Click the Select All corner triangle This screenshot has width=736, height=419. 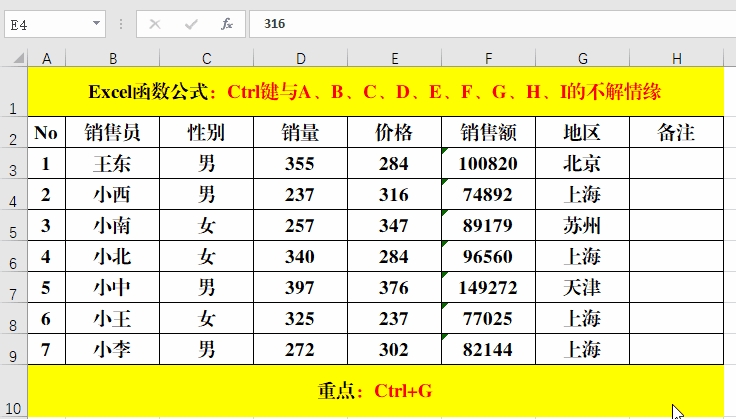pyautogui.click(x=18, y=58)
